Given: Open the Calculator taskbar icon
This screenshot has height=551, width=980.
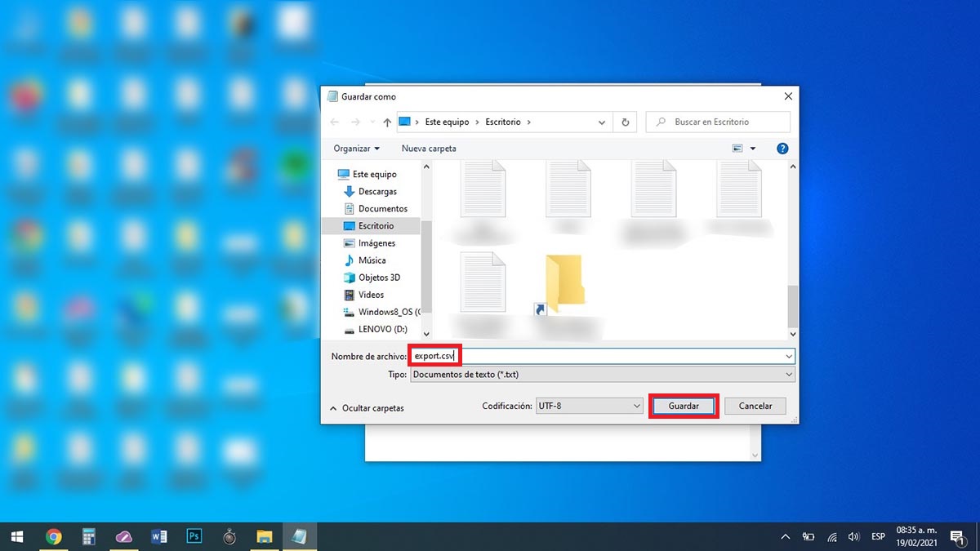Looking at the screenshot, I should click(89, 536).
